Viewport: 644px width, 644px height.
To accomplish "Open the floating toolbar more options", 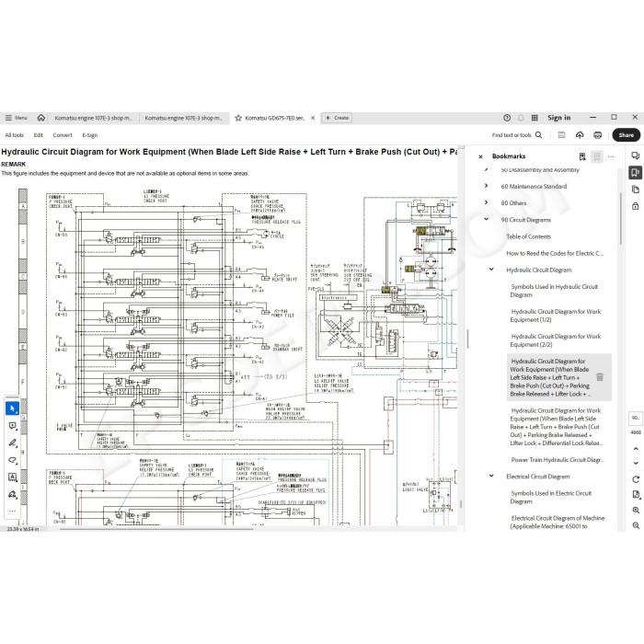I will click(12, 511).
